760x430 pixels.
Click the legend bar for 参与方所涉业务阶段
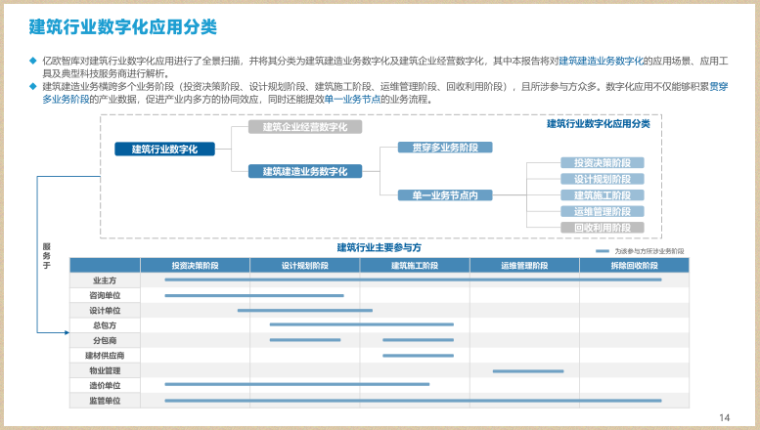click(603, 251)
